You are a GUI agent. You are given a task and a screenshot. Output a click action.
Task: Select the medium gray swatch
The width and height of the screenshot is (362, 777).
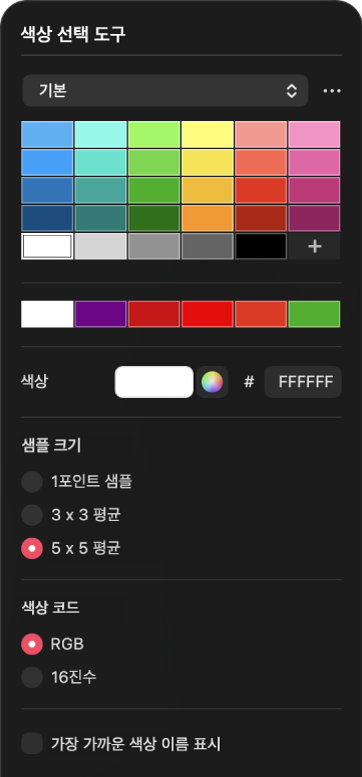coord(154,246)
